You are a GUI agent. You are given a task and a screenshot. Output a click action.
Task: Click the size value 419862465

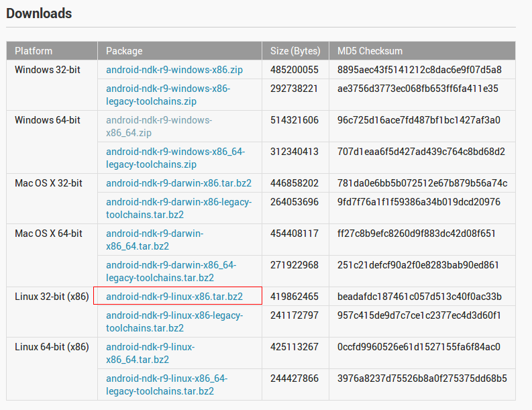coord(294,297)
